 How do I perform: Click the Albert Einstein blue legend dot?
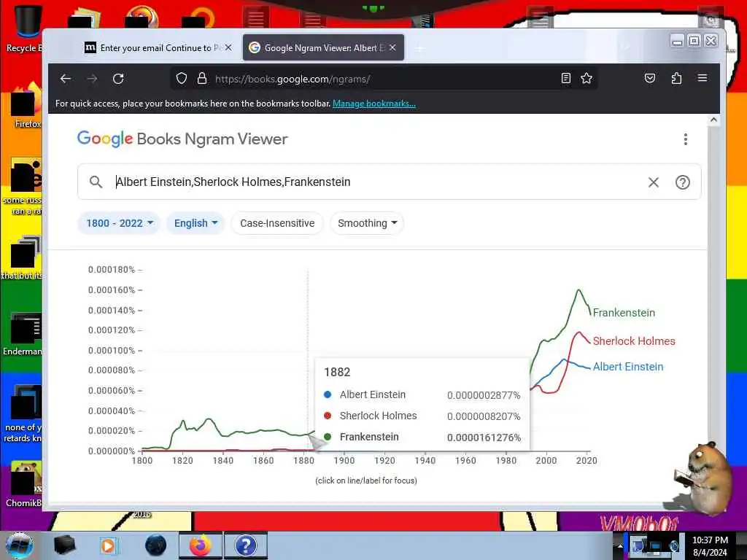(x=328, y=394)
